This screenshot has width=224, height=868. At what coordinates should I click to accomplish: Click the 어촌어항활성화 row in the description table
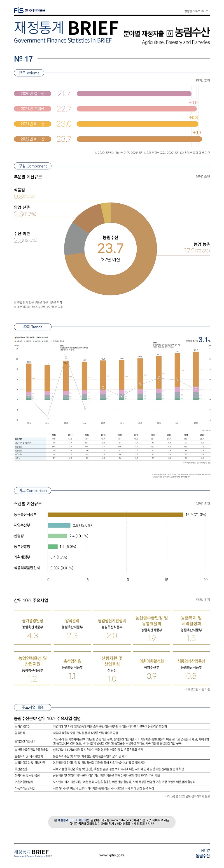point(112,782)
